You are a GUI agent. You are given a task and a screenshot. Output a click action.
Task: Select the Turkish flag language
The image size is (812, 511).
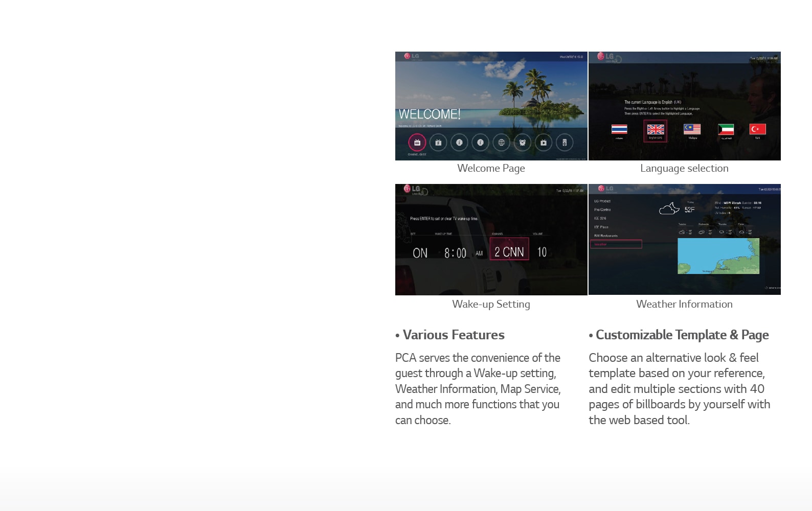coord(757,129)
